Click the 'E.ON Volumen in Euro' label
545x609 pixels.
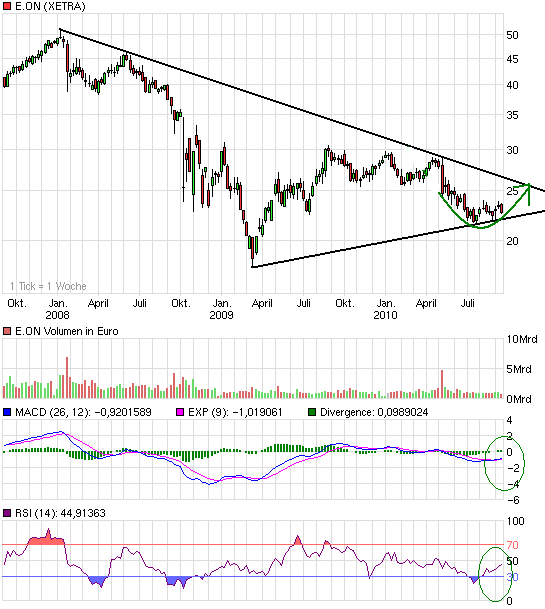pos(66,331)
